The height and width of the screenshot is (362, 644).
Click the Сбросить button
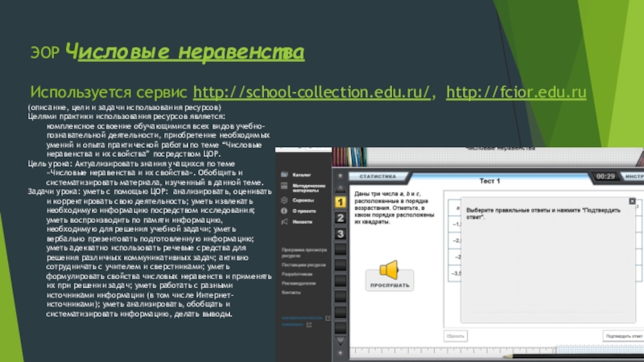click(455, 336)
